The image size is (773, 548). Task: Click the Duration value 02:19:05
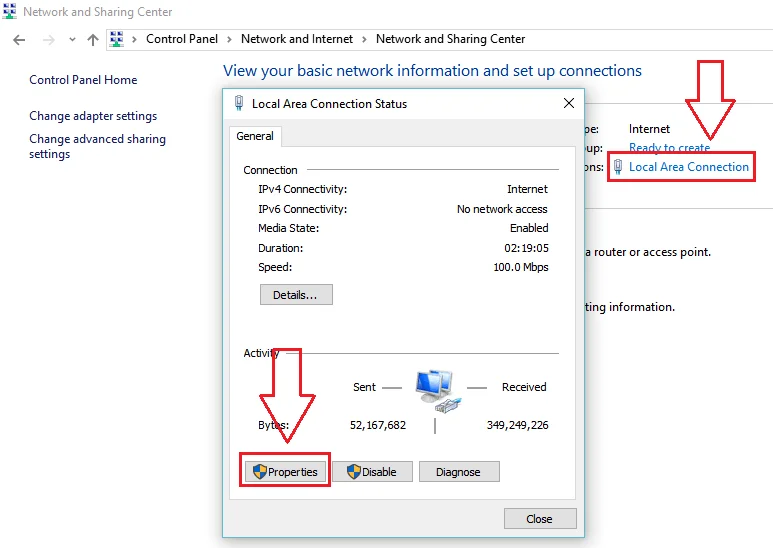[x=526, y=248]
